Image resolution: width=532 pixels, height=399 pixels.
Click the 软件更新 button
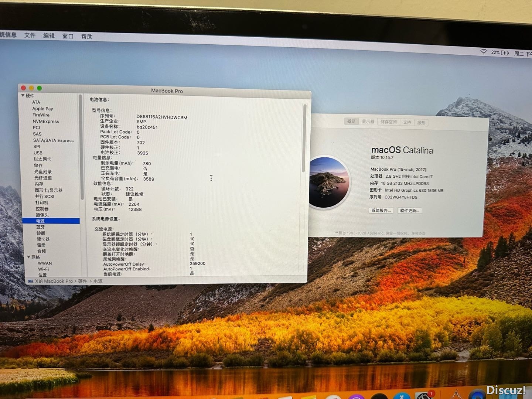pos(410,211)
